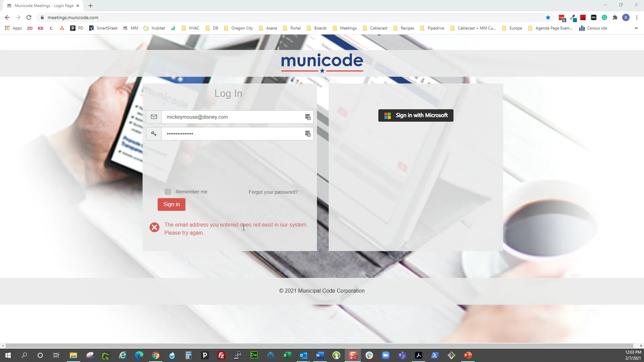644x362 pixels.
Task: Open Dreamweaver from the taskbar
Action: point(254,355)
